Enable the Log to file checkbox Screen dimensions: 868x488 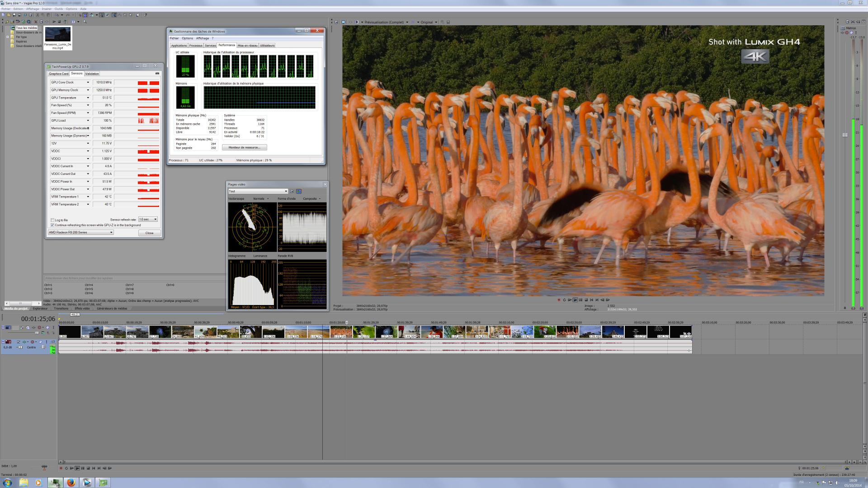[x=52, y=220]
